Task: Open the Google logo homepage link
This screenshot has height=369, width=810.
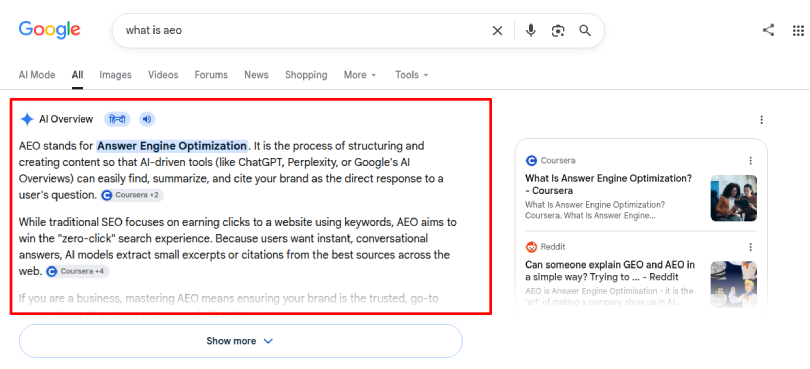Action: [x=50, y=30]
